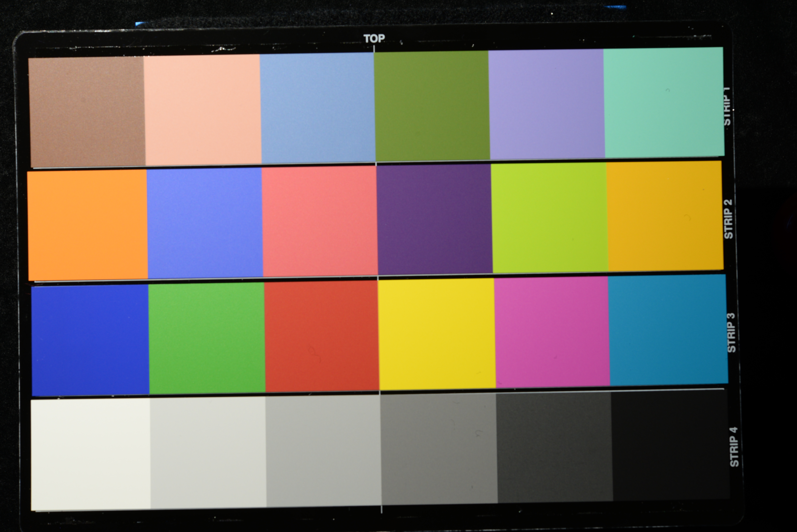Choose the mint green patch in Strip 1

pyautogui.click(x=664, y=102)
